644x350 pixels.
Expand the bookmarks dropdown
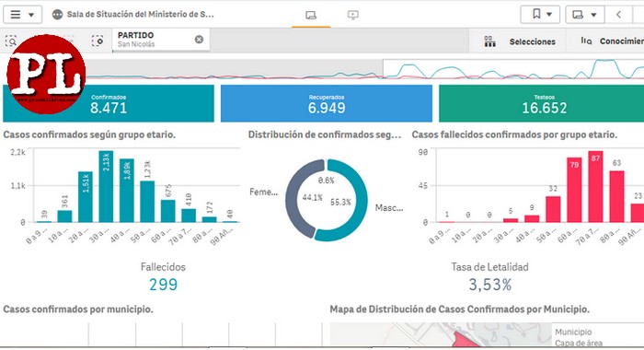pos(540,15)
